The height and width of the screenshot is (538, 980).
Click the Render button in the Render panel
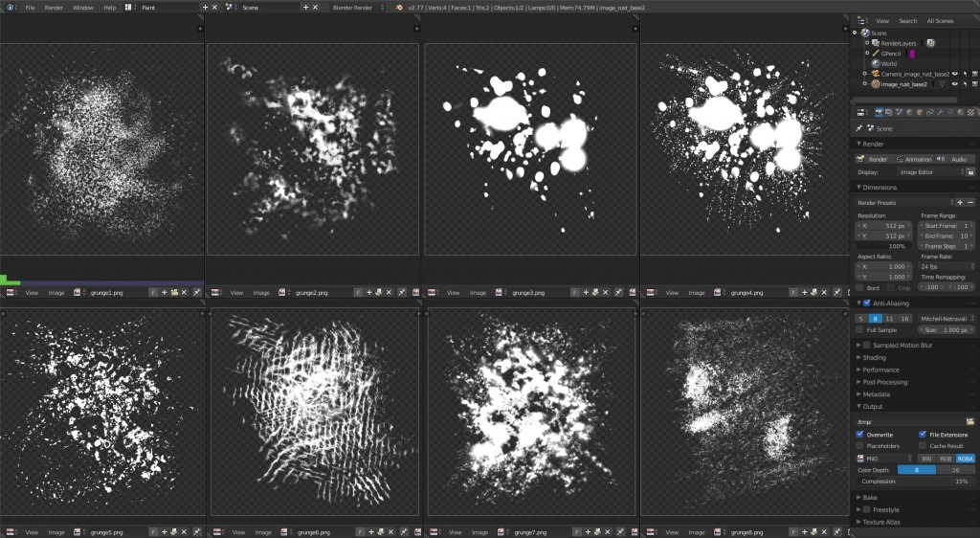(873, 159)
